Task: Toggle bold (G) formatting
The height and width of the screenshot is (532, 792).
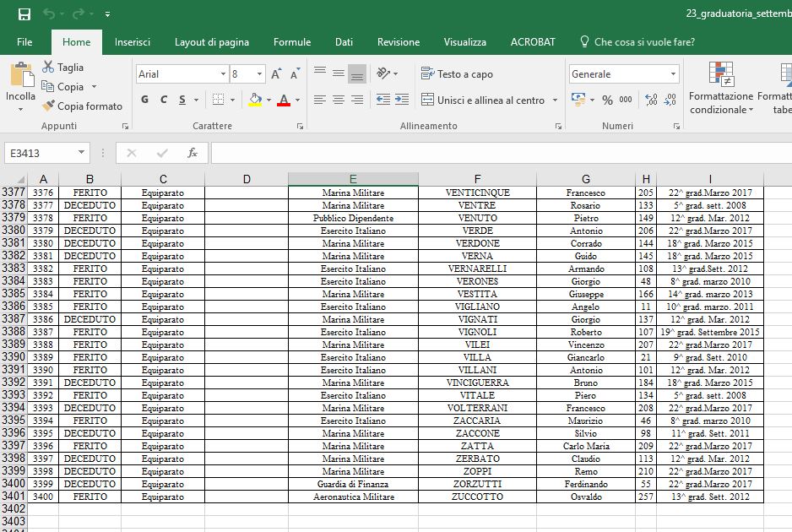Action: (145, 100)
